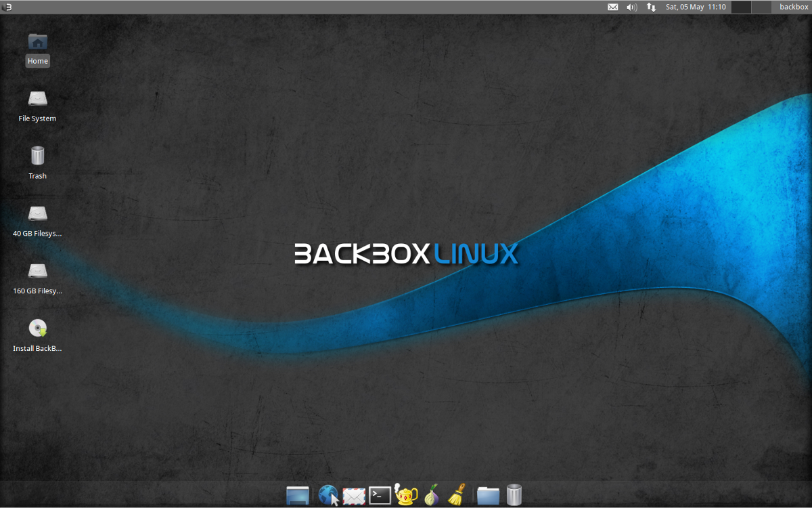Launch the Install BackBox desktop icon

37,332
